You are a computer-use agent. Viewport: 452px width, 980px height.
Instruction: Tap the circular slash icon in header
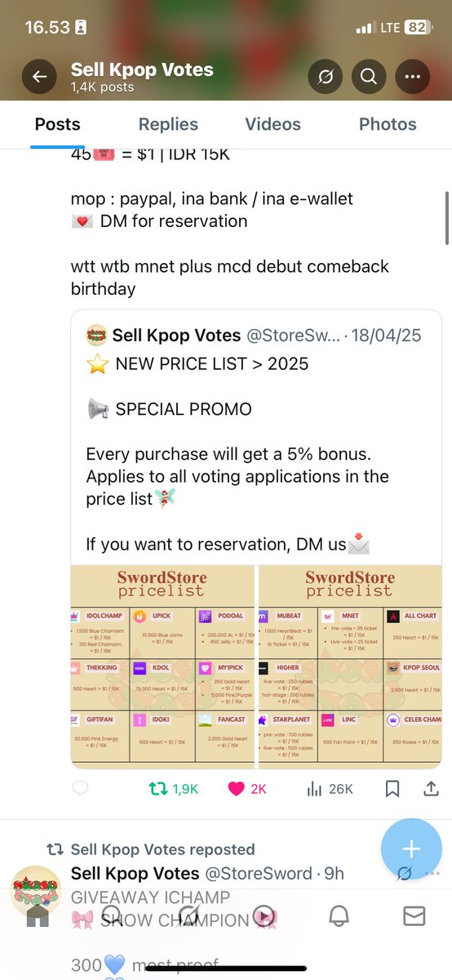coord(325,77)
